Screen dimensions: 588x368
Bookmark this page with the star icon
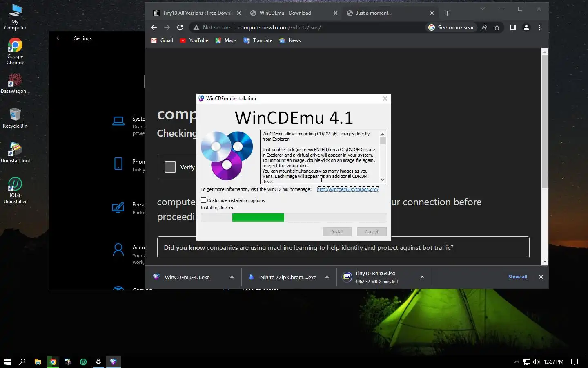coord(497,27)
